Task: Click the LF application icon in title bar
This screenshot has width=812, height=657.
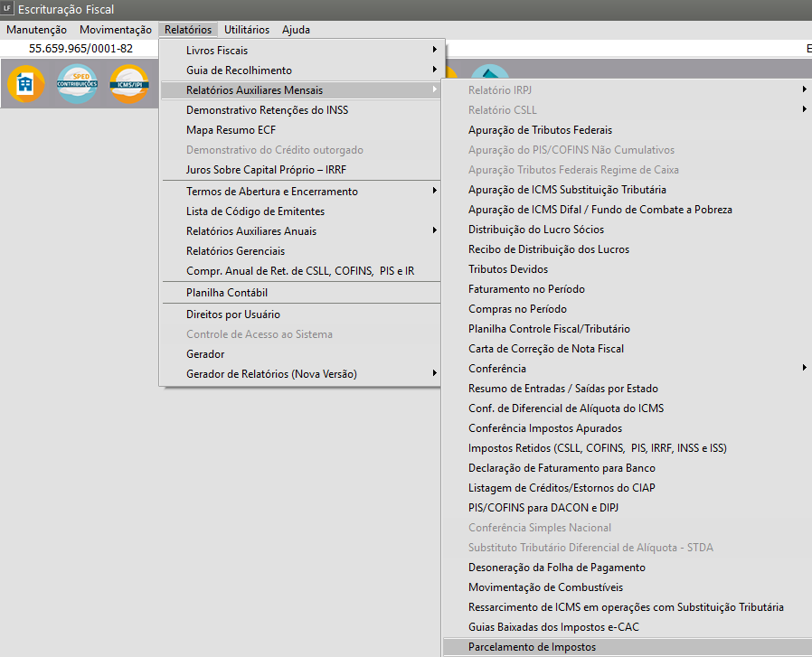Action: pyautogui.click(x=8, y=10)
